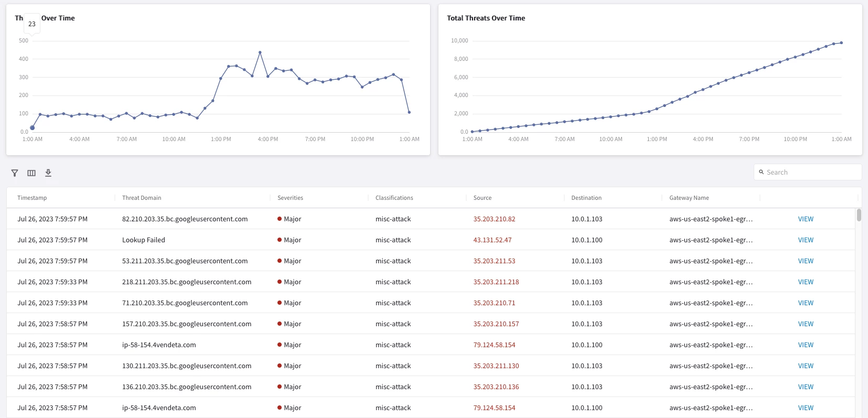
Task: Click the table's vertical scrollbar thumb
Action: 859,215
